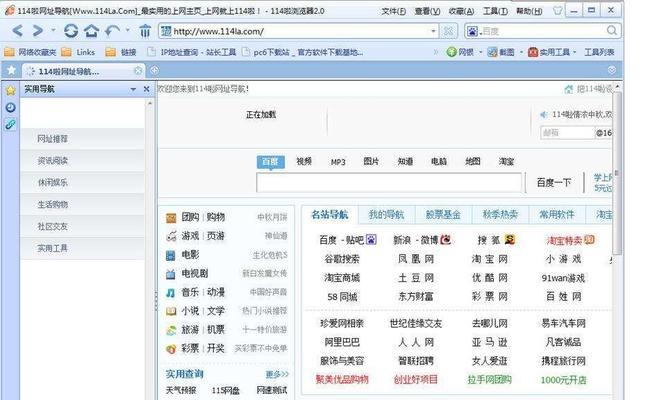Image resolution: width=666 pixels, height=400 pixels.
Task: Click the Baidu search text box on page
Action: [x=389, y=183]
